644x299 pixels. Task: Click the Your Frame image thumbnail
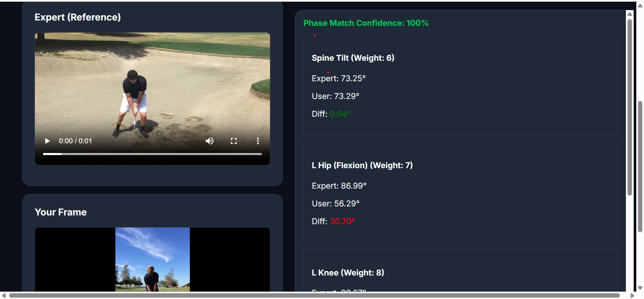coord(152,259)
